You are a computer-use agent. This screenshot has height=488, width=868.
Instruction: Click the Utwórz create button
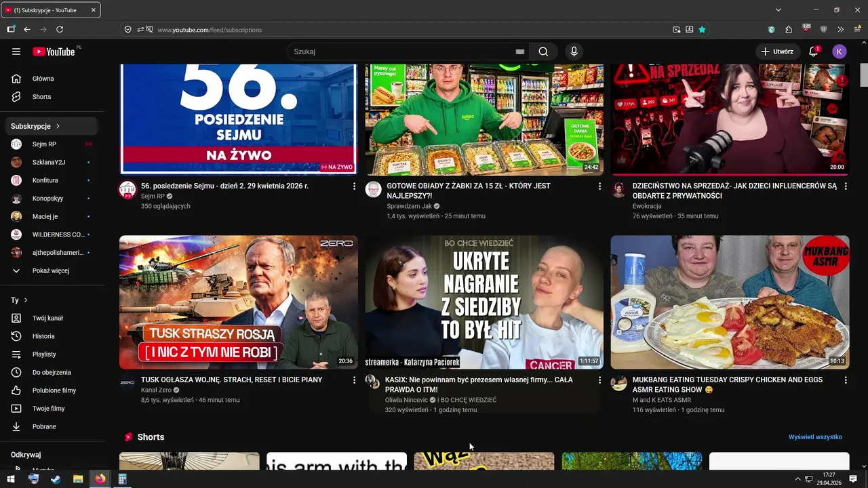[x=778, y=52]
